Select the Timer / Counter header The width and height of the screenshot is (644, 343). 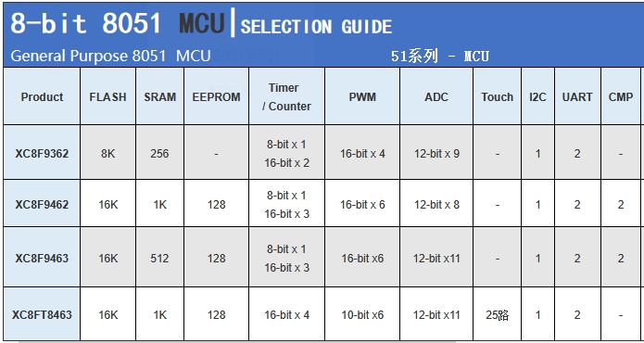click(x=286, y=97)
